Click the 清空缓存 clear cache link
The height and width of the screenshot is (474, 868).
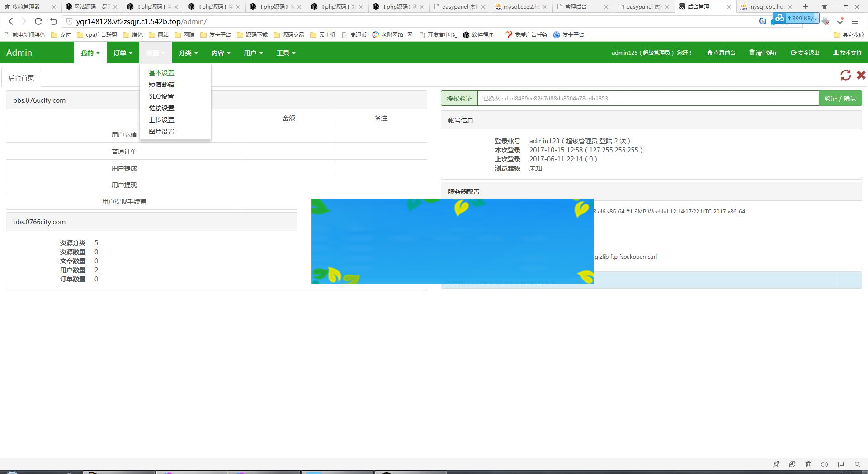point(763,53)
